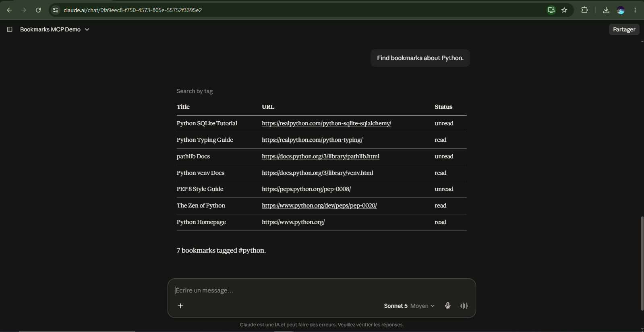Open the https://www.python.org/ link

pos(293,222)
